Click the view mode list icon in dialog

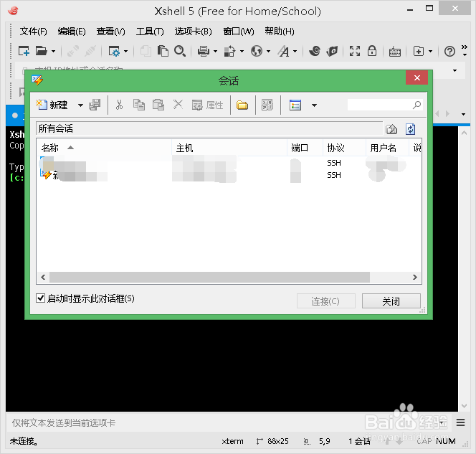tap(295, 105)
